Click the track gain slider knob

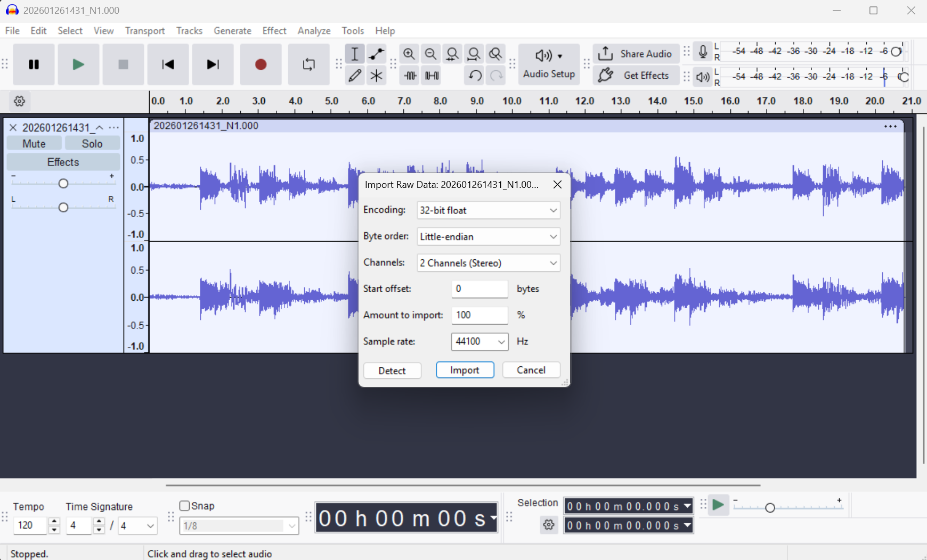[63, 184]
